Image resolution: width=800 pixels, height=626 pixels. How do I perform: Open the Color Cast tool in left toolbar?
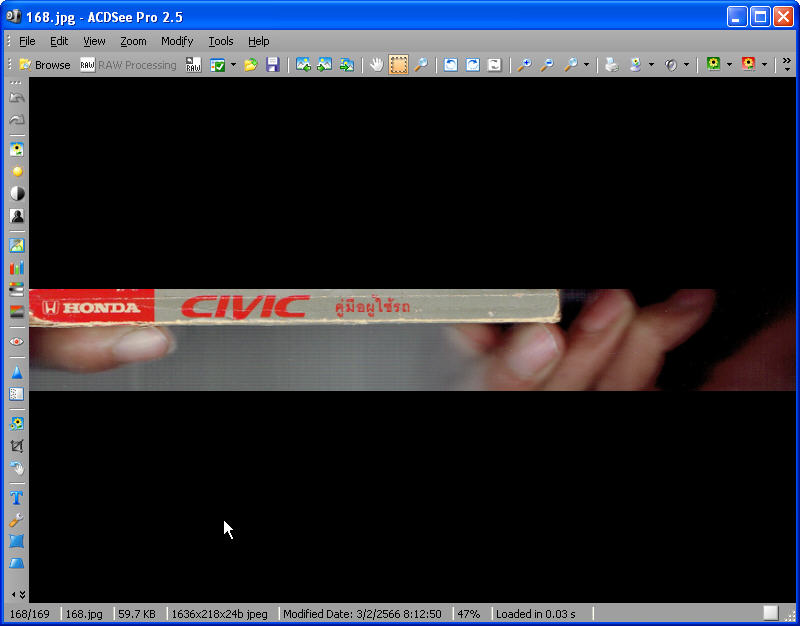click(x=16, y=245)
